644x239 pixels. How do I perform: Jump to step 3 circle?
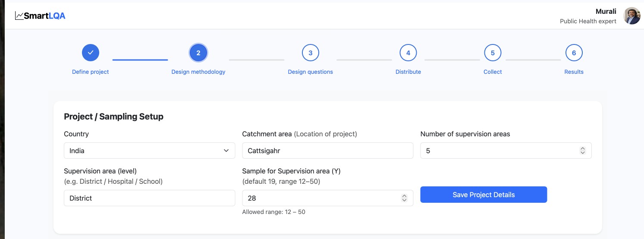310,53
